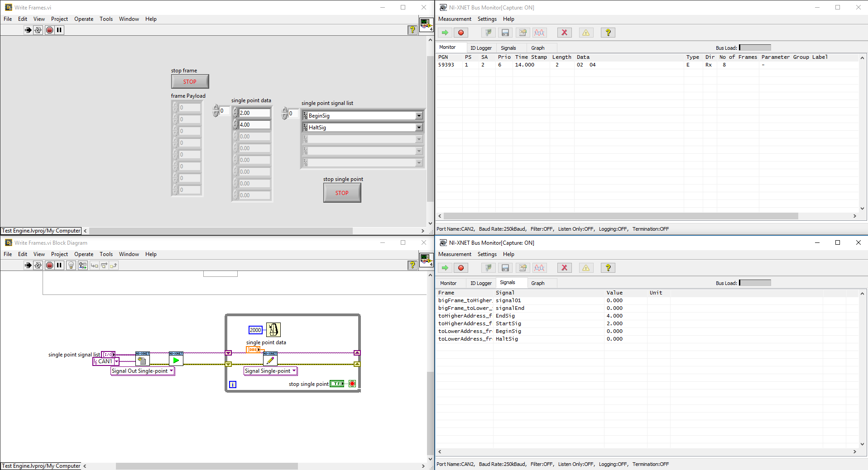Select PGN 59393 row in Monitor table
This screenshot has height=470, width=868.
647,65
